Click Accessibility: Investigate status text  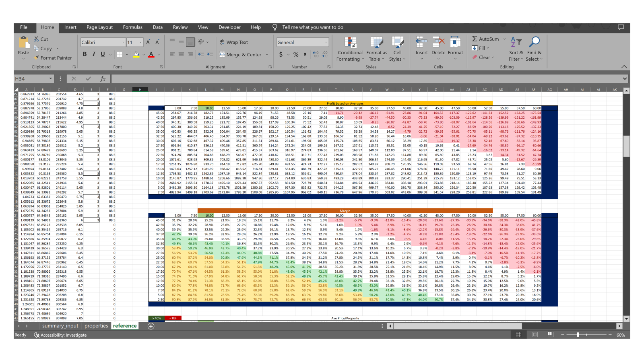tap(61, 335)
